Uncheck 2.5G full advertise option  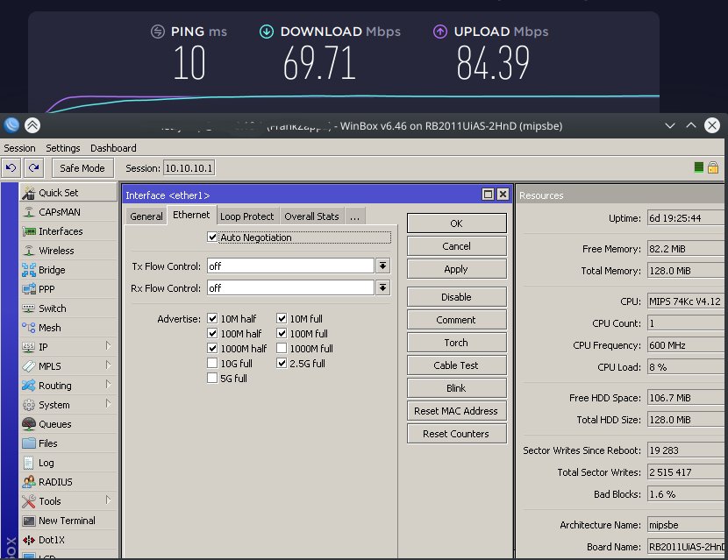click(282, 363)
